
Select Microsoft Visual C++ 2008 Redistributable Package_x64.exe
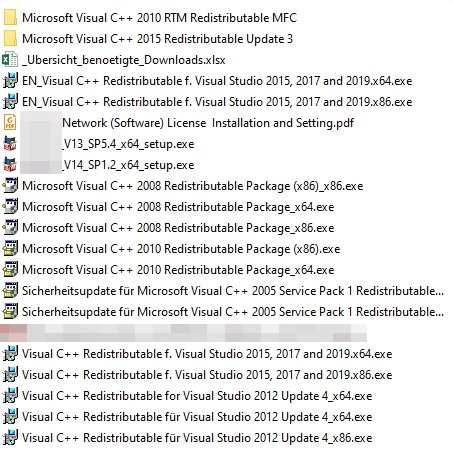pos(178,207)
